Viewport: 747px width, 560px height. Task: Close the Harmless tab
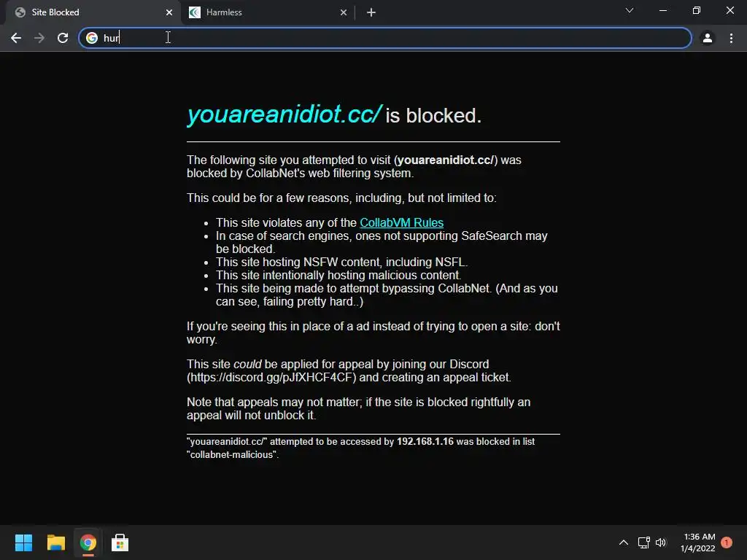344,12
